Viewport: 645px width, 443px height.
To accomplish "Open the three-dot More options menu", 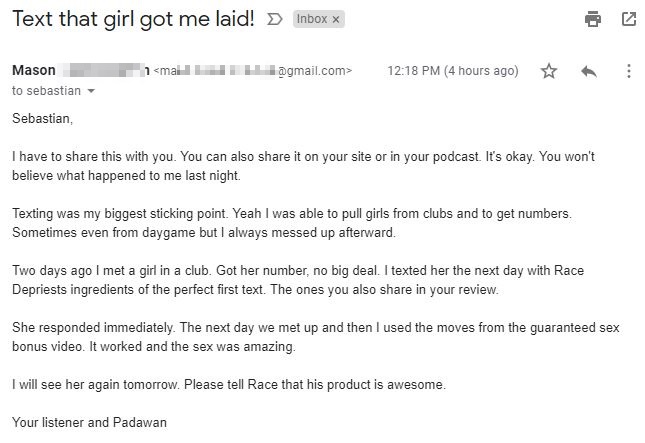I will click(x=629, y=71).
